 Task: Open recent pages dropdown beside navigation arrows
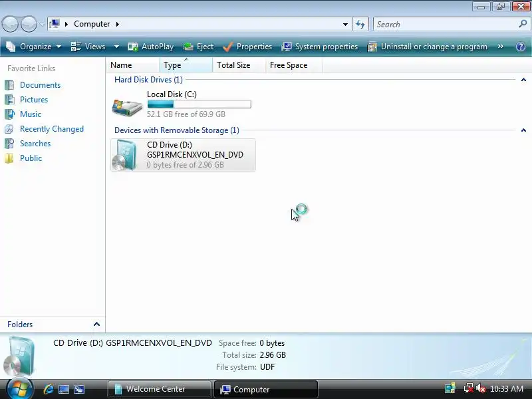coord(42,25)
